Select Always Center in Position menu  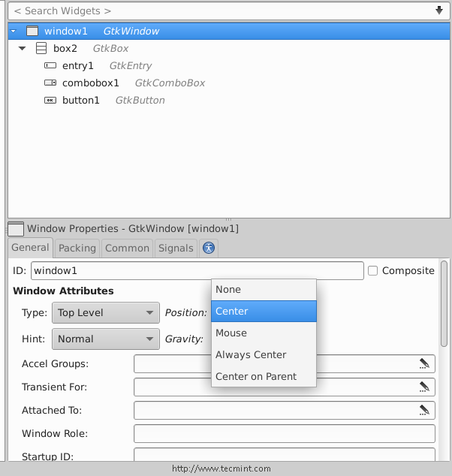pyautogui.click(x=264, y=354)
